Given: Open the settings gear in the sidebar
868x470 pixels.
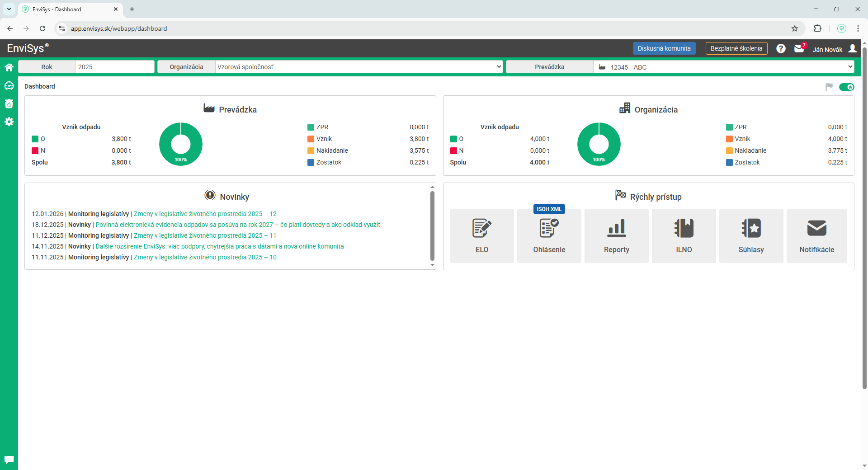Looking at the screenshot, I should coord(9,121).
